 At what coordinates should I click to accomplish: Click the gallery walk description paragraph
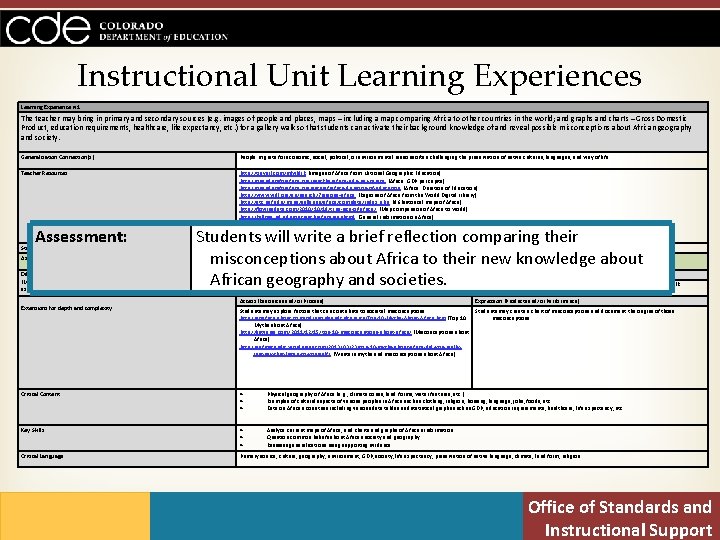pyautogui.click(x=356, y=128)
